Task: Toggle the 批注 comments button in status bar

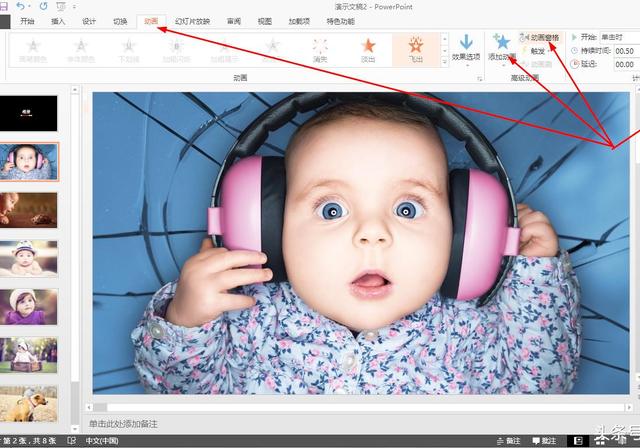Action: (x=544, y=441)
